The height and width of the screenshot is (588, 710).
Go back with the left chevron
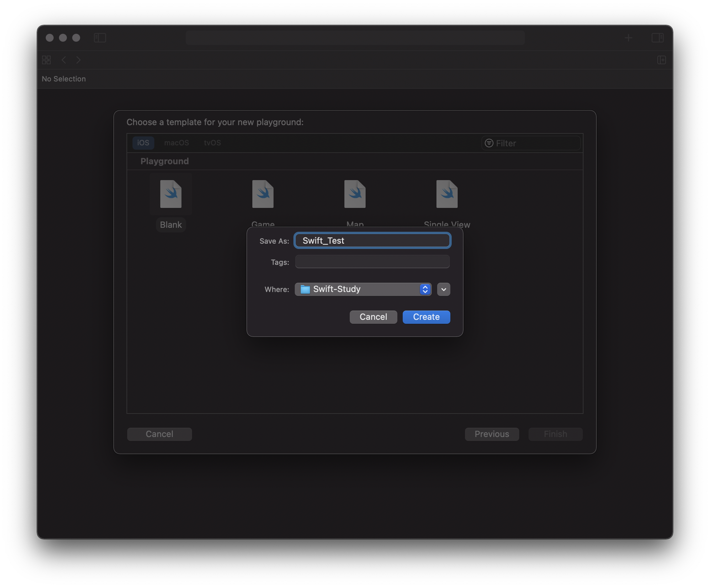tap(64, 60)
